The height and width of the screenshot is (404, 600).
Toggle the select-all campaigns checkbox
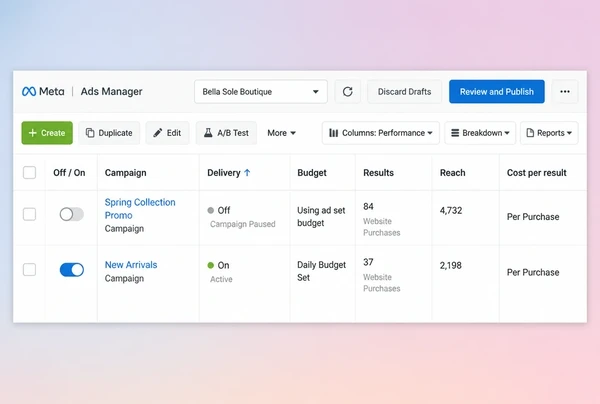coord(29,173)
